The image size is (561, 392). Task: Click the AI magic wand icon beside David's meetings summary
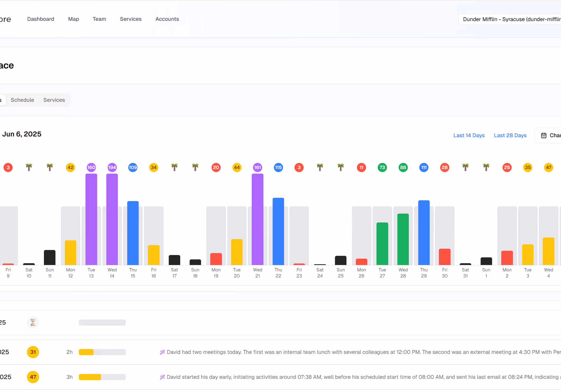click(162, 352)
